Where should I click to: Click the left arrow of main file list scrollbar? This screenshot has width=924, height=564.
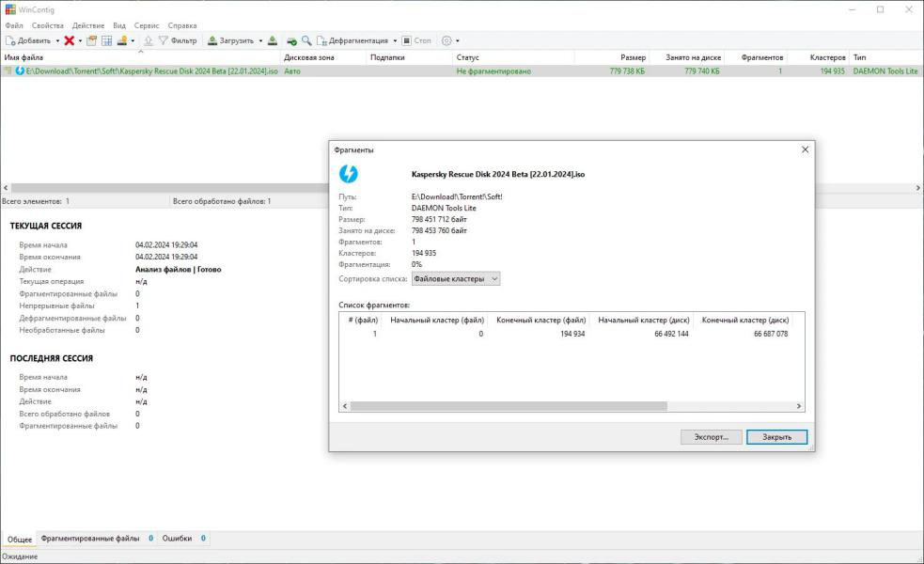pos(6,188)
